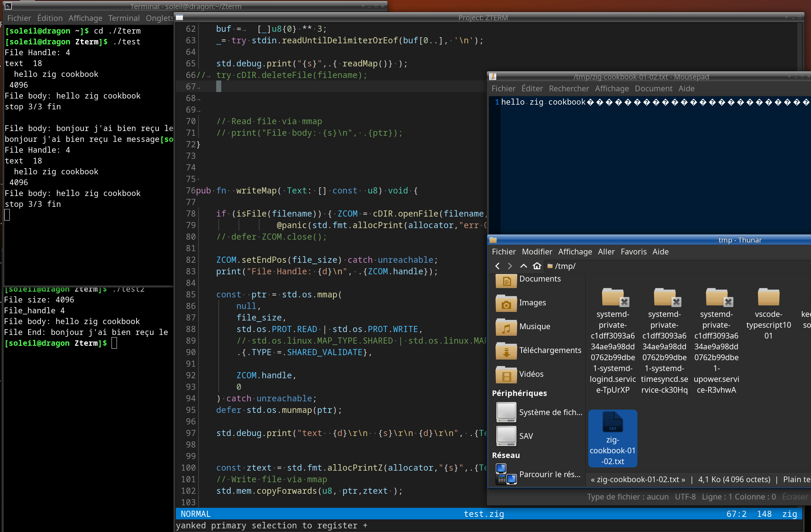
Task: Open Fichier menu in Thunar
Action: tap(504, 252)
